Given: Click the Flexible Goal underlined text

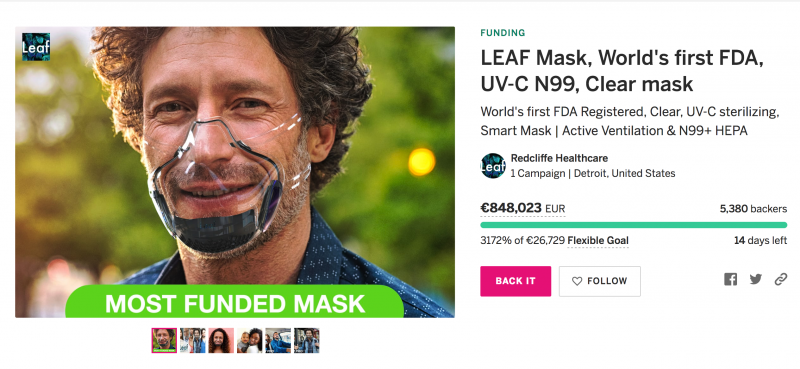Looking at the screenshot, I should (598, 240).
